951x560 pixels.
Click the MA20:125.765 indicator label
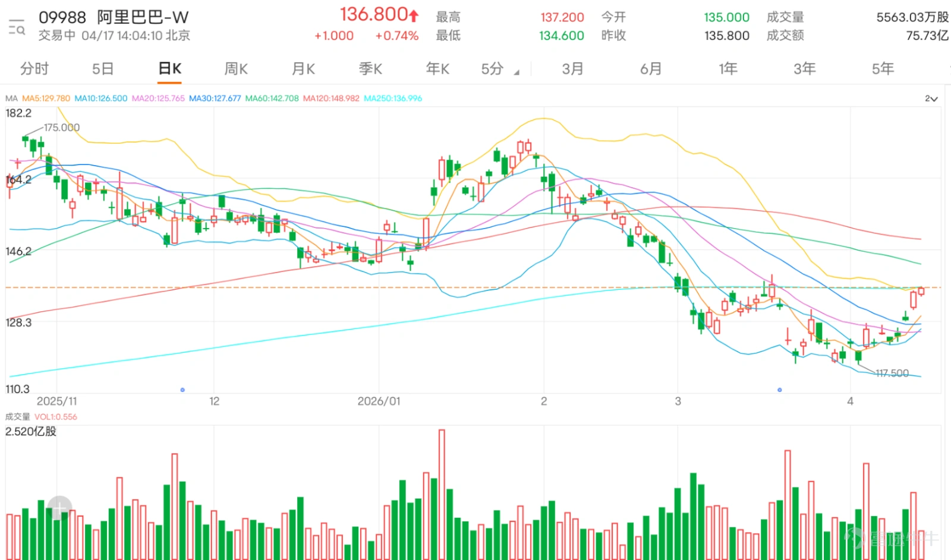tap(158, 99)
